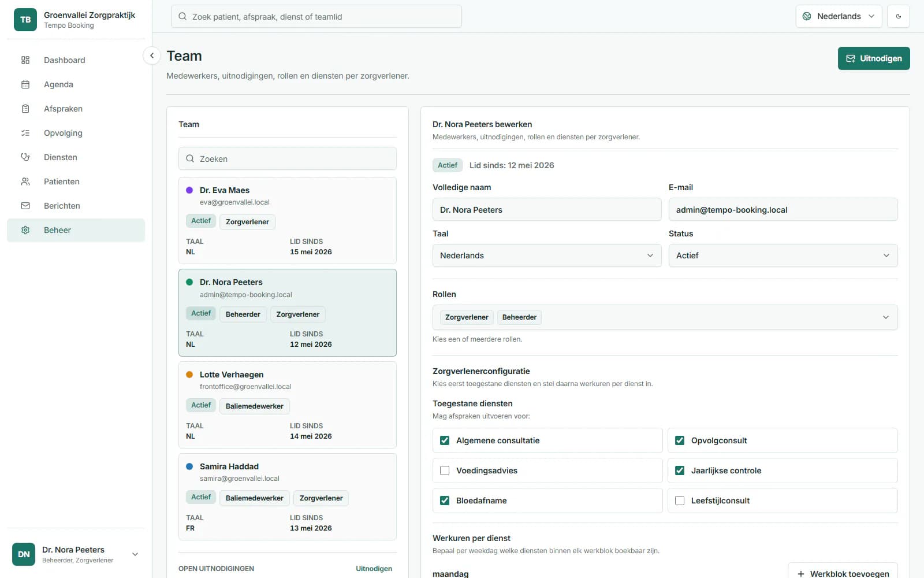This screenshot has height=578, width=924.
Task: Toggle dark mode moon icon
Action: (899, 16)
